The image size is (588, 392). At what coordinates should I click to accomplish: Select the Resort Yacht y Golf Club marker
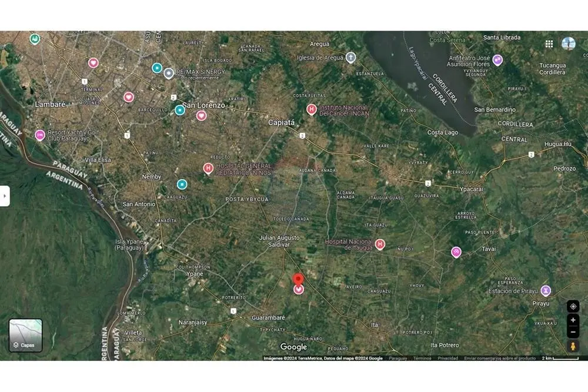pos(40,135)
